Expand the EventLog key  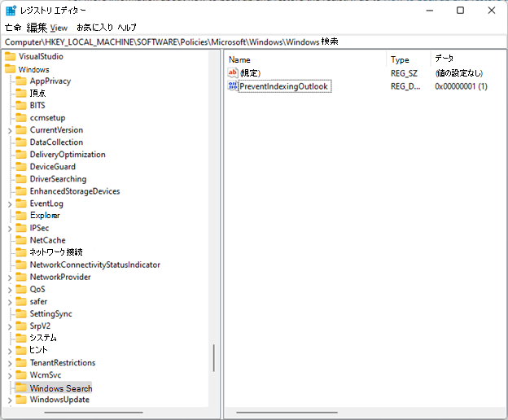pyautogui.click(x=10, y=204)
